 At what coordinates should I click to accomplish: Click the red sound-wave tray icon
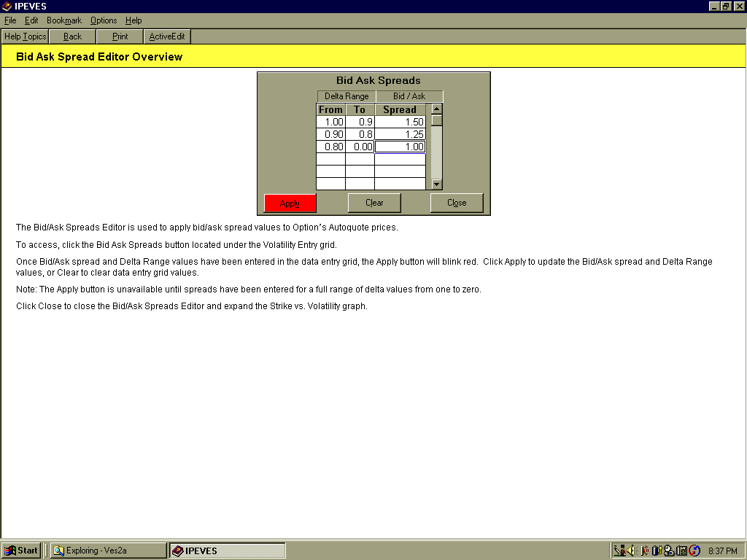click(x=645, y=551)
